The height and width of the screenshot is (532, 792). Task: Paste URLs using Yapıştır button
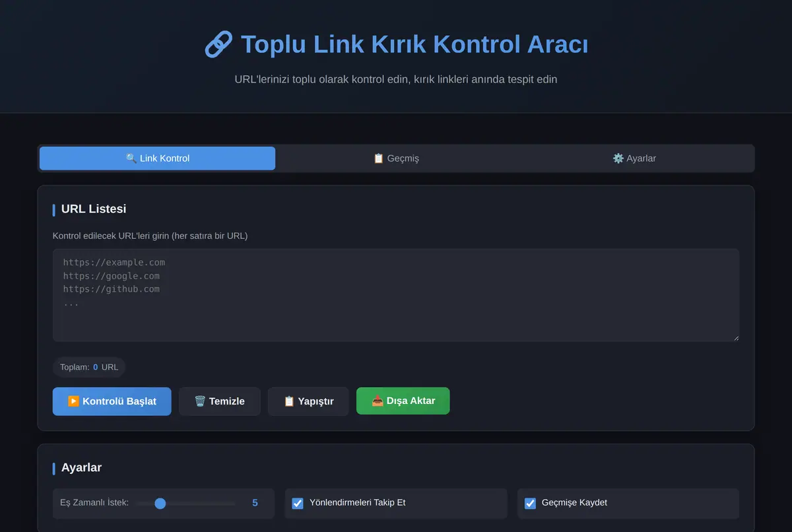pos(308,401)
